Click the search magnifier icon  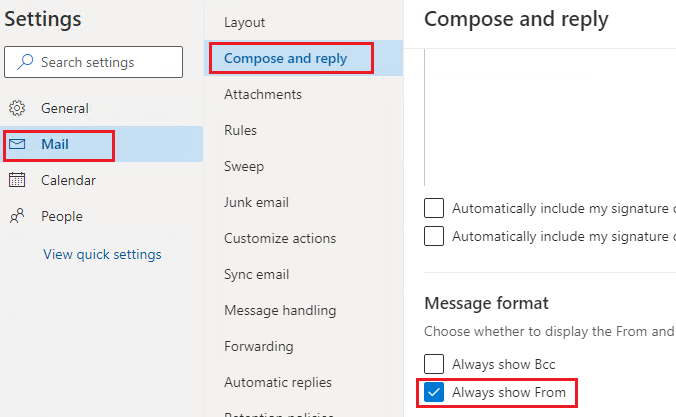pos(25,62)
